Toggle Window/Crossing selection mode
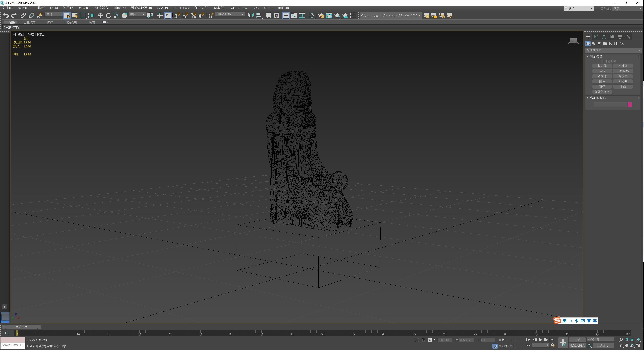 pos(91,15)
